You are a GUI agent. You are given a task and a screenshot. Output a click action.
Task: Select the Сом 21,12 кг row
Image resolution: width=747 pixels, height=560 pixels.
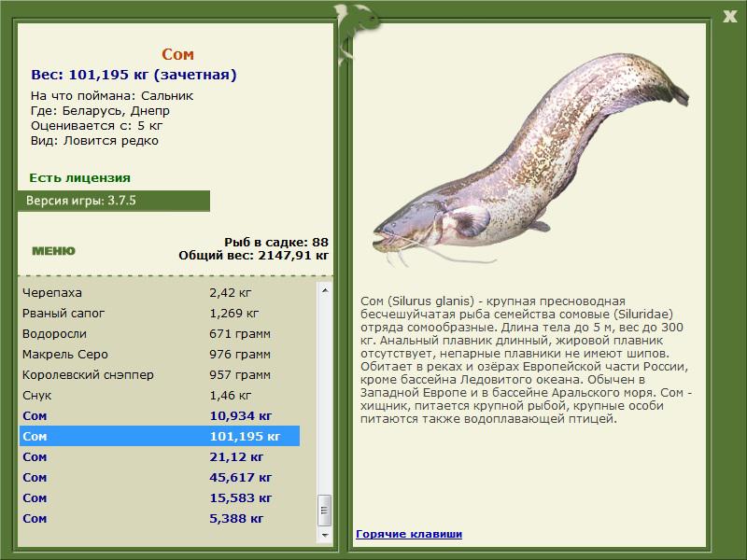[x=160, y=456]
